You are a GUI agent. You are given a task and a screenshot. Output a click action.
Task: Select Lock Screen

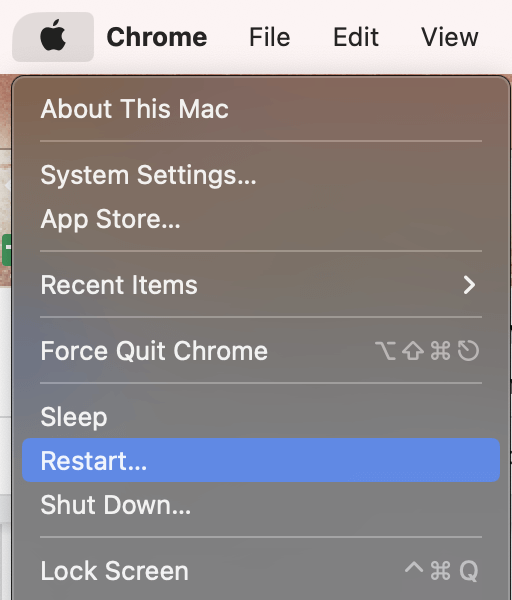[261, 571]
